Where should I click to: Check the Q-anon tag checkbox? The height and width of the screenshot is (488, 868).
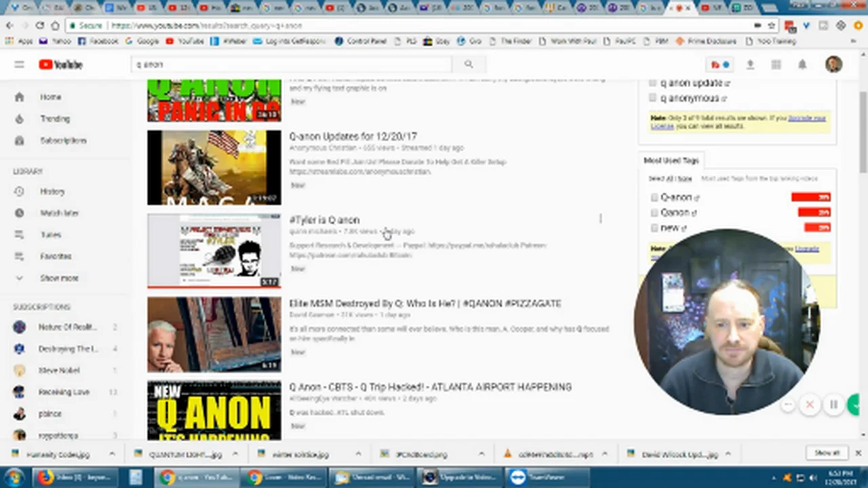[654, 197]
